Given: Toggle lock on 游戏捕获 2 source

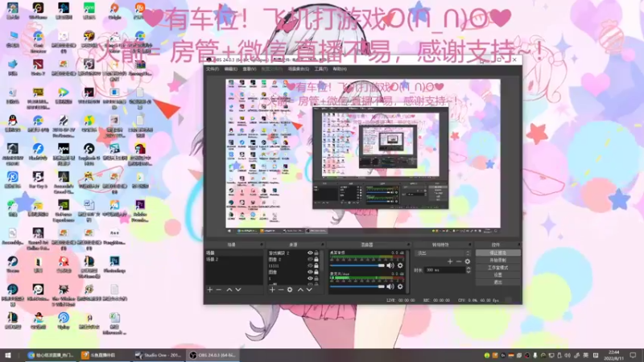Looking at the screenshot, I should 316,253.
